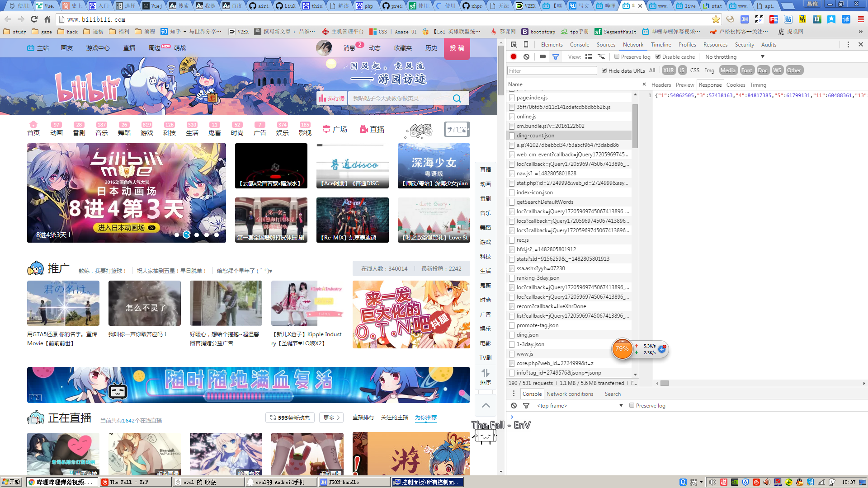The image size is (868, 488).
Task: Click the Windows 开始 start button
Action: click(x=11, y=482)
